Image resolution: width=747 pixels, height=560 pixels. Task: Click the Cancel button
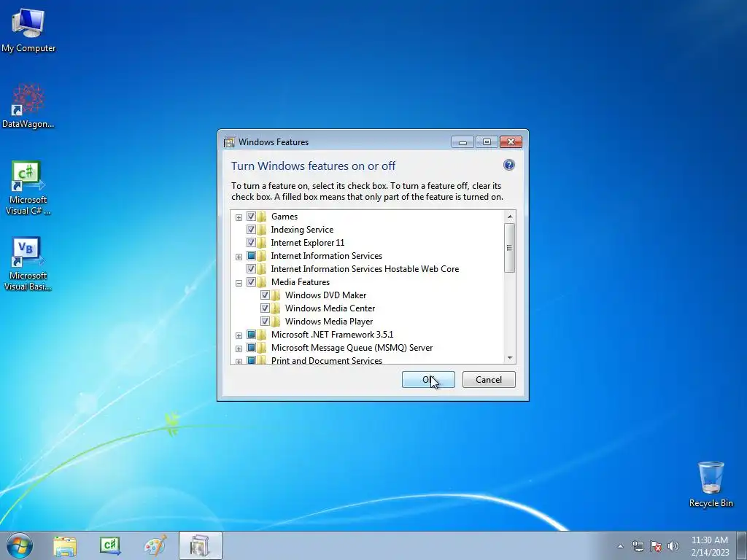click(489, 379)
